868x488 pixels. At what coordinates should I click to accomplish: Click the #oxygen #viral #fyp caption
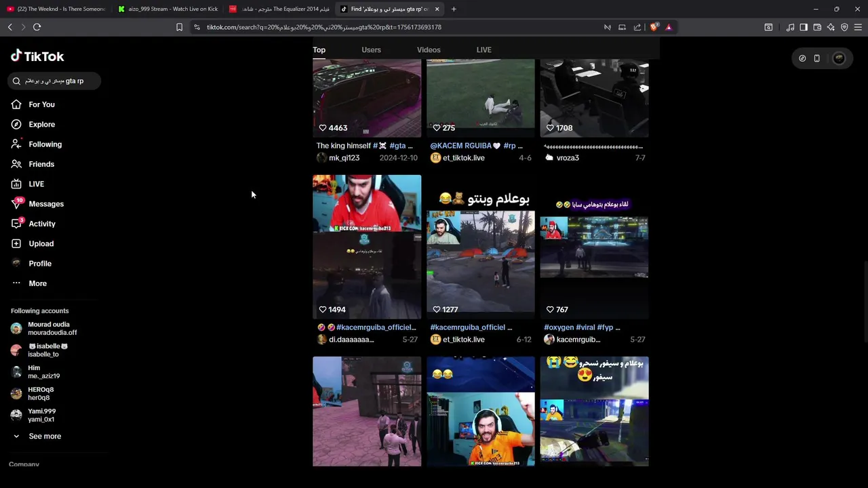pos(582,327)
